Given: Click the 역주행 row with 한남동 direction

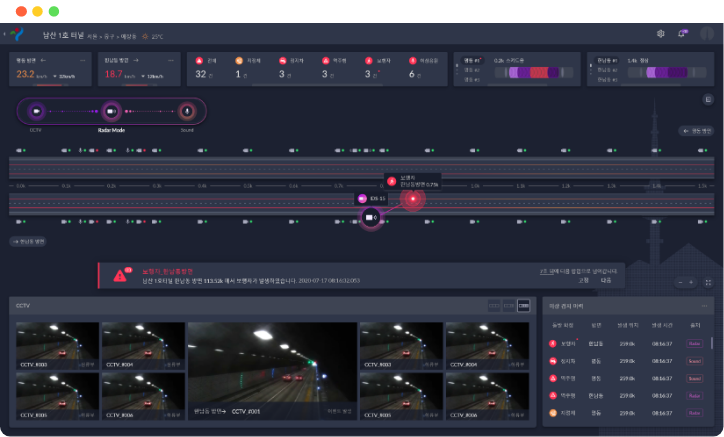Looking at the screenshot, I should point(627,396).
